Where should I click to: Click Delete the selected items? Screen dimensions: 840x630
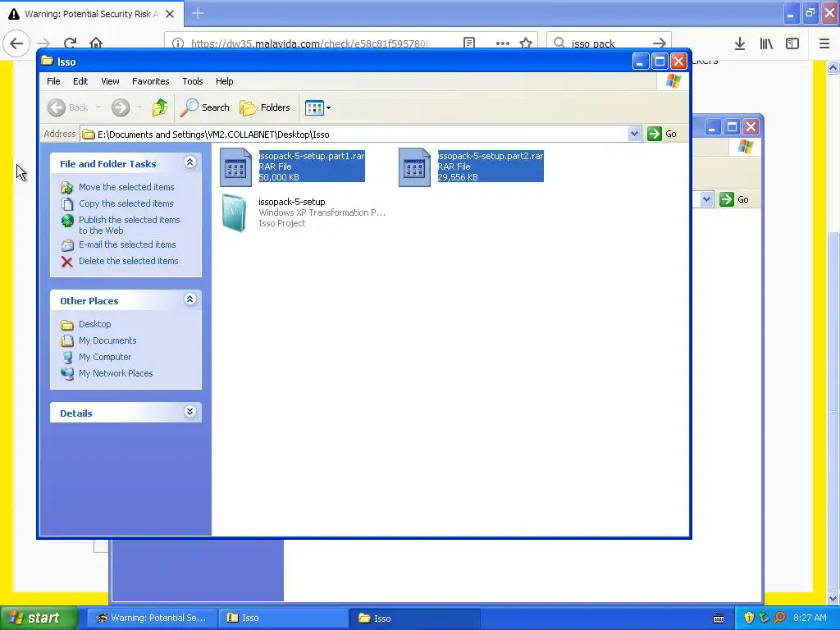[129, 261]
